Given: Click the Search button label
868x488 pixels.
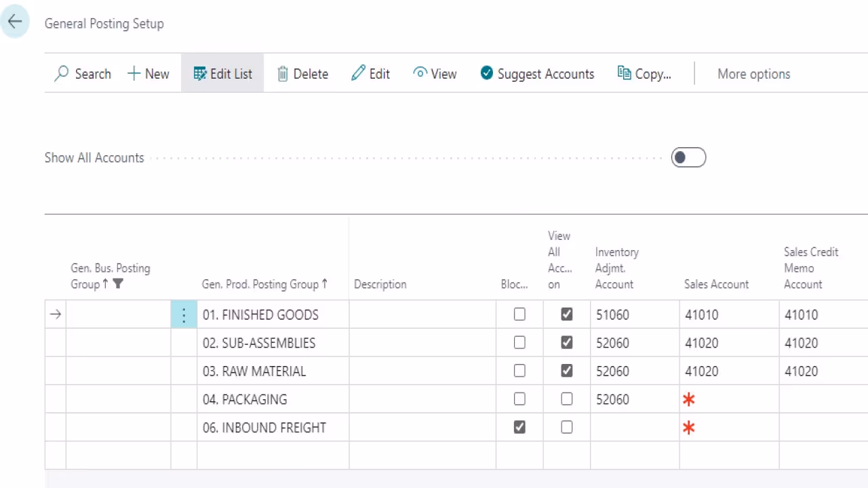Looking at the screenshot, I should coord(93,74).
